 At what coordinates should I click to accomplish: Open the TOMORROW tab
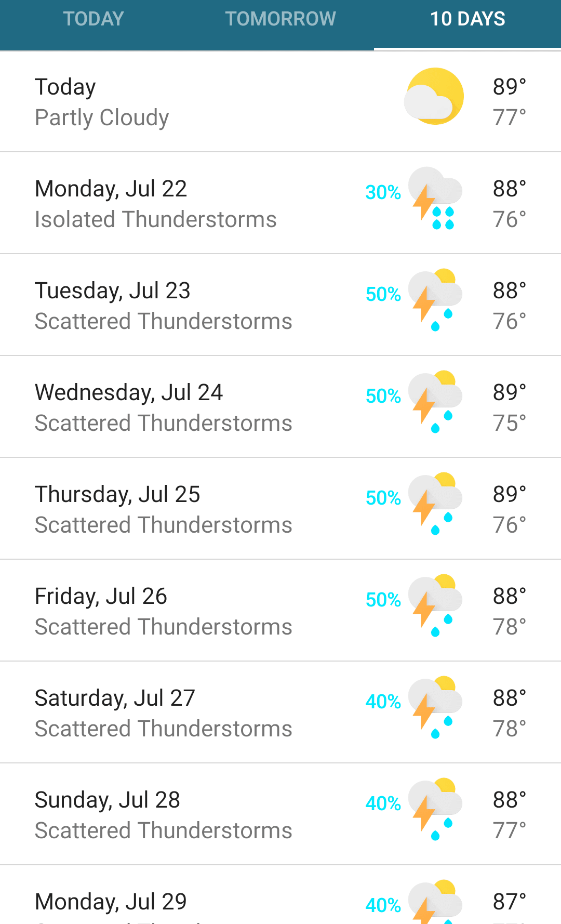tap(280, 19)
